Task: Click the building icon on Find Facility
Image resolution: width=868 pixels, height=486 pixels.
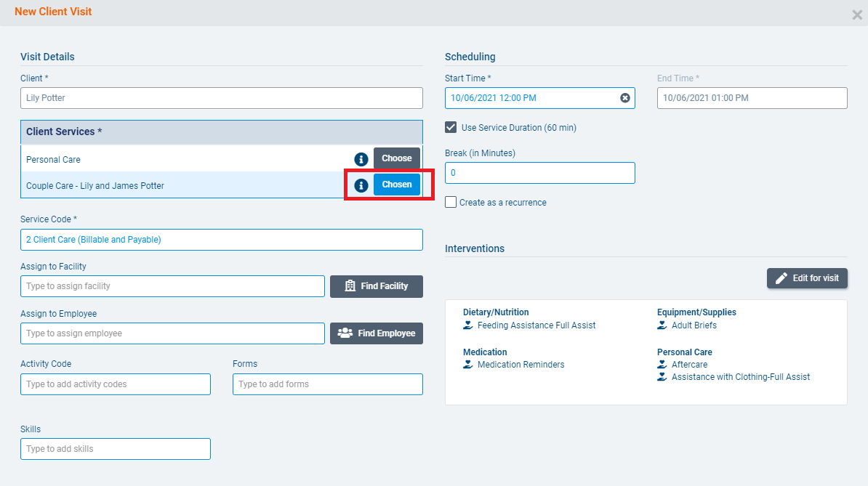Action: [349, 286]
